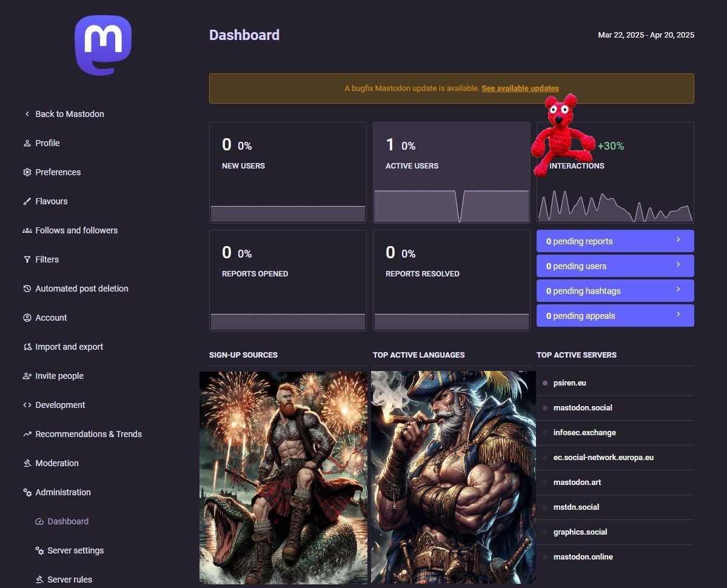Click mastodon.art in server list
Viewport: 727px width, 588px height.
coord(577,483)
